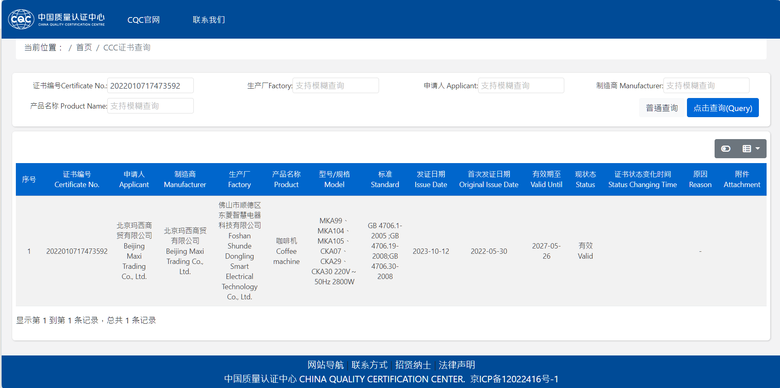Click the CQC logo in header
The height and width of the screenshot is (388, 780).
(56, 19)
